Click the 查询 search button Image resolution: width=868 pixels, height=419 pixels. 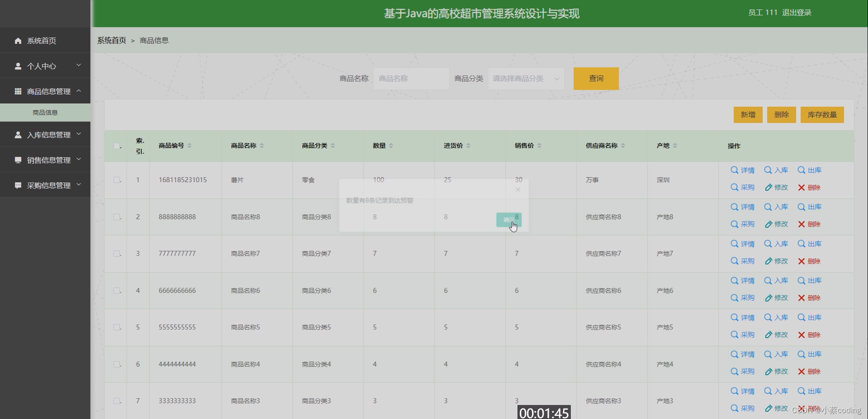tap(596, 79)
